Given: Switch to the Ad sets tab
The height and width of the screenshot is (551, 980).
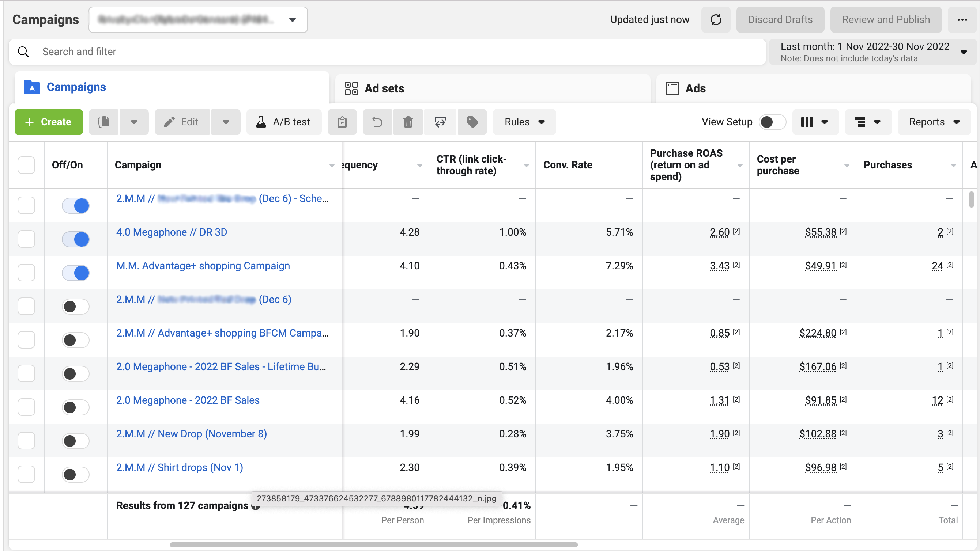Looking at the screenshot, I should (x=384, y=88).
